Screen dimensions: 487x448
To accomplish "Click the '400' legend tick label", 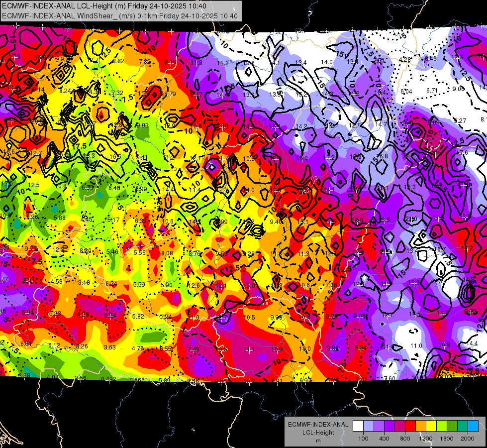I will (384, 439).
